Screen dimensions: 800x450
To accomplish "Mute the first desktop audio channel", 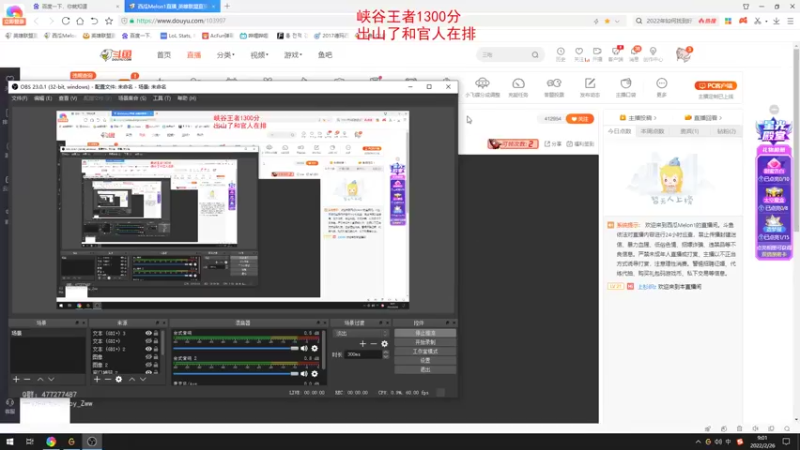I will (x=304, y=348).
